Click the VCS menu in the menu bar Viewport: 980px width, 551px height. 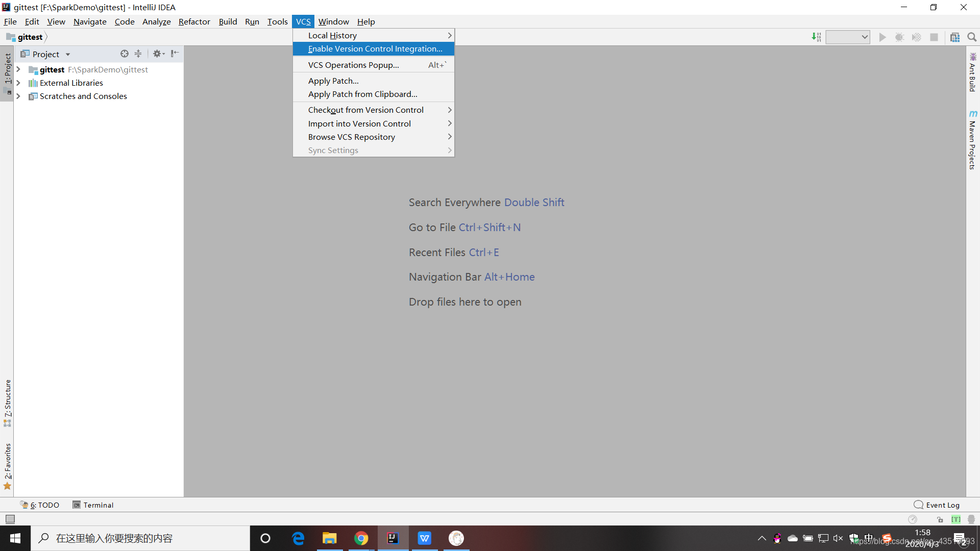pos(302,21)
